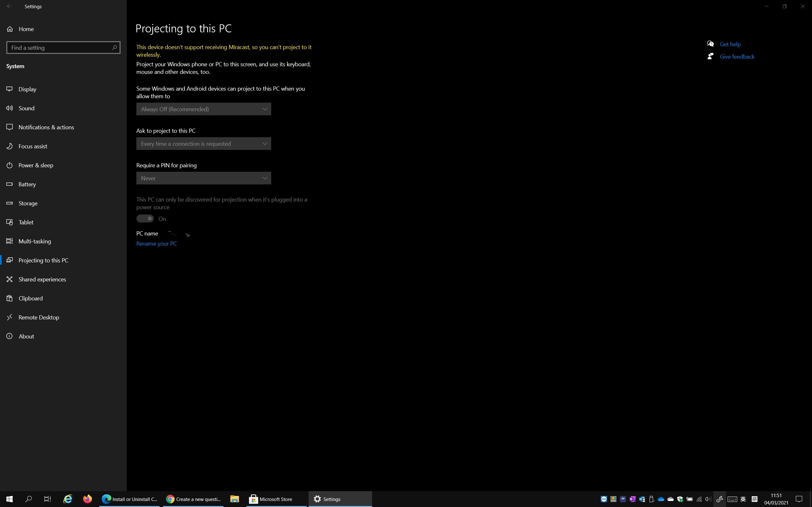
Task: Click the Rename your PC link
Action: 156,243
